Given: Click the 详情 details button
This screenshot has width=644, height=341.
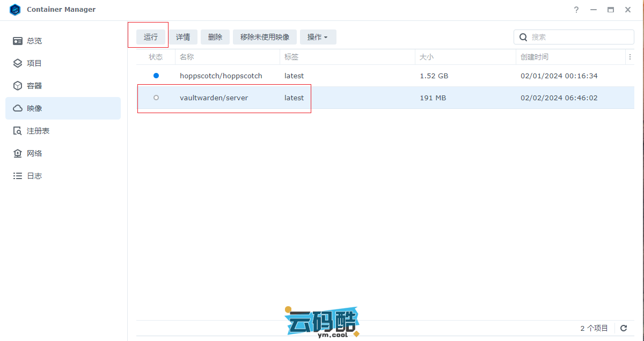Looking at the screenshot, I should point(183,37).
